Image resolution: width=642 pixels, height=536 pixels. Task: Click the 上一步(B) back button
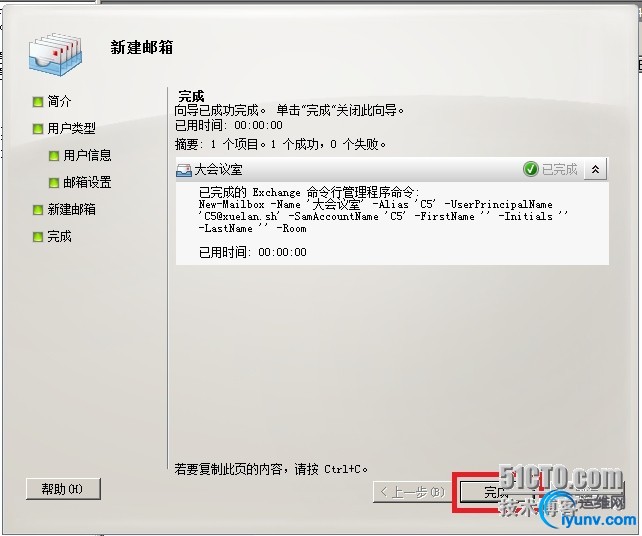(x=413, y=492)
